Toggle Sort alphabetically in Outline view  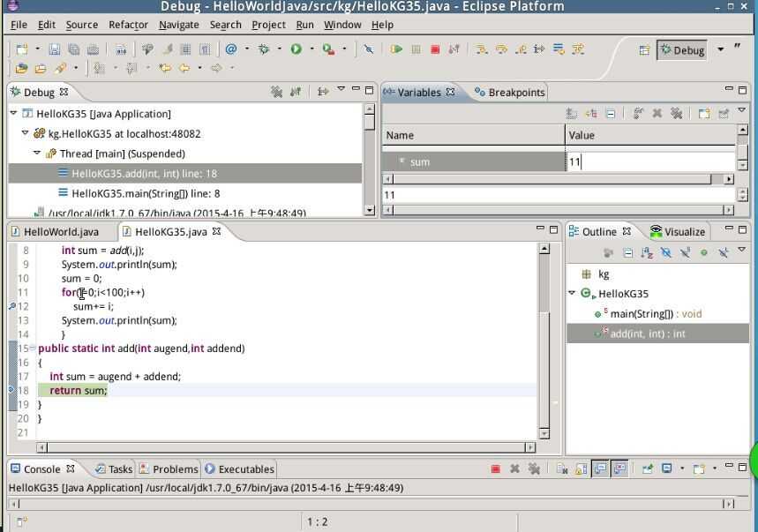click(x=647, y=252)
